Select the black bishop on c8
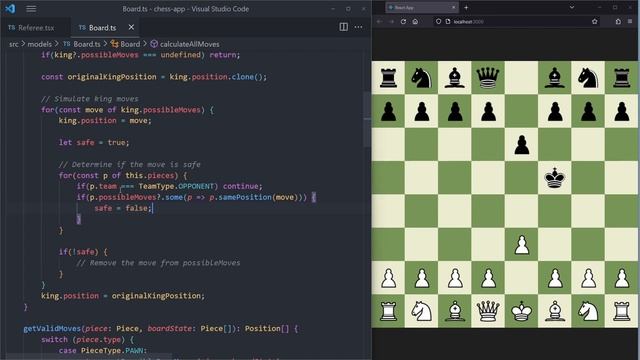 455,78
